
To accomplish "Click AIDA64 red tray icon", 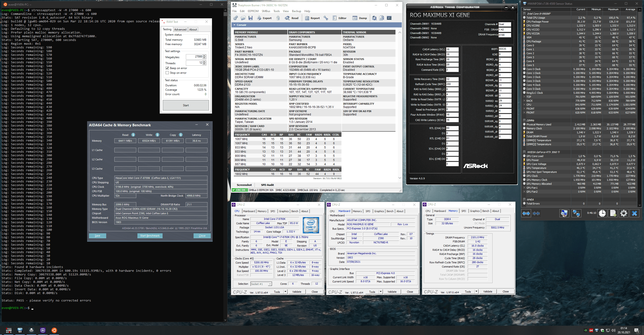I will click(591, 330).
